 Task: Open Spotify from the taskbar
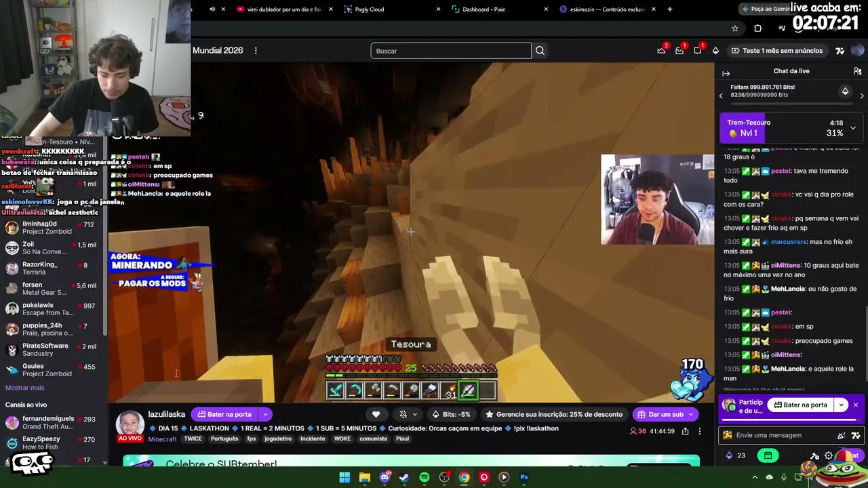click(425, 477)
